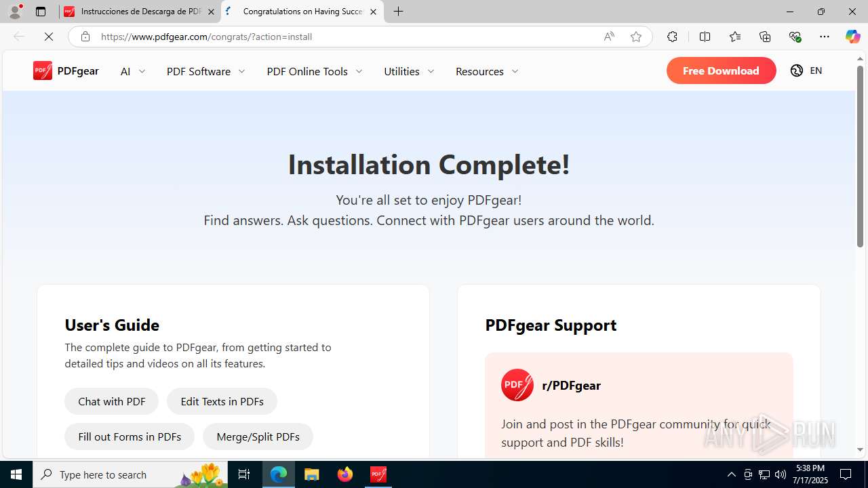The width and height of the screenshot is (868, 488).
Task: Click the Installation Complete! heading
Action: point(429,164)
